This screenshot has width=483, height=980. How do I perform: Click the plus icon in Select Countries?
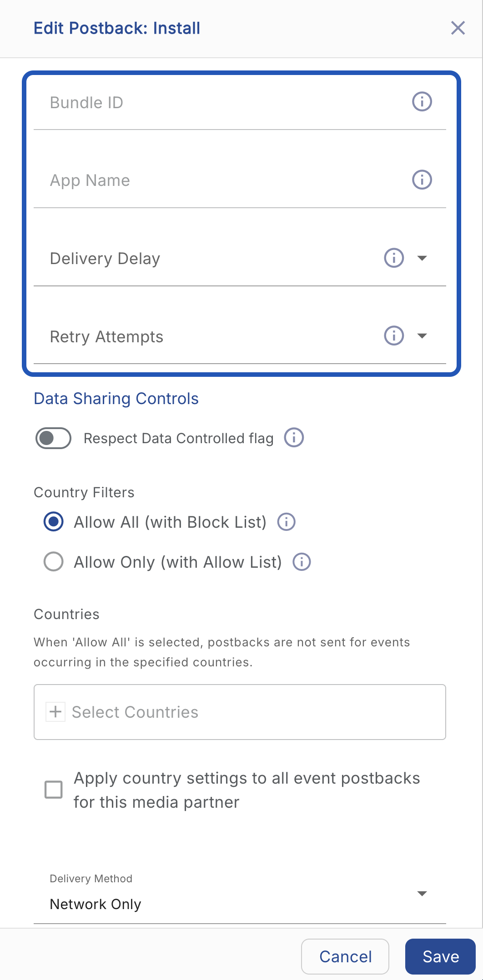pyautogui.click(x=55, y=712)
